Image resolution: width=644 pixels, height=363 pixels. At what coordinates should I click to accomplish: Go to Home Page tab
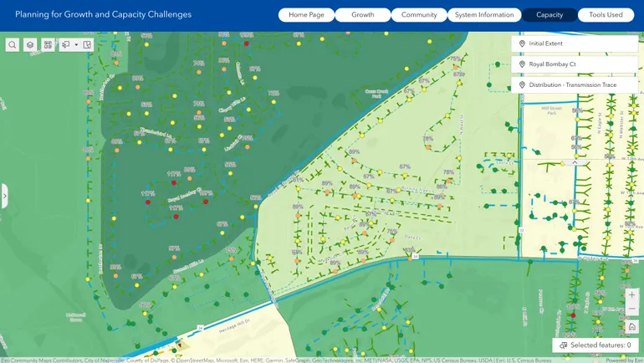coord(306,15)
